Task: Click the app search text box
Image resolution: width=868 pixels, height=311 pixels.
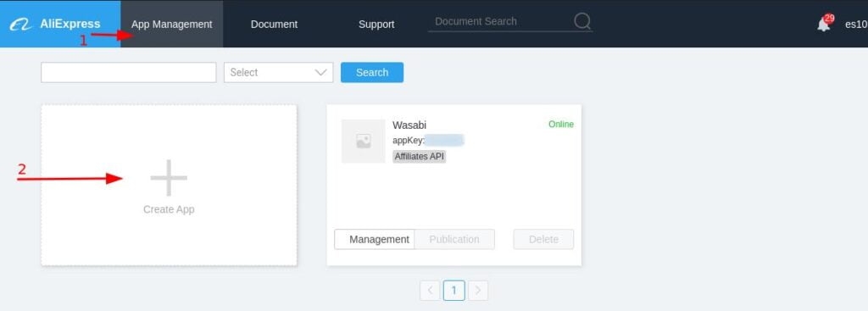Action: 129,73
